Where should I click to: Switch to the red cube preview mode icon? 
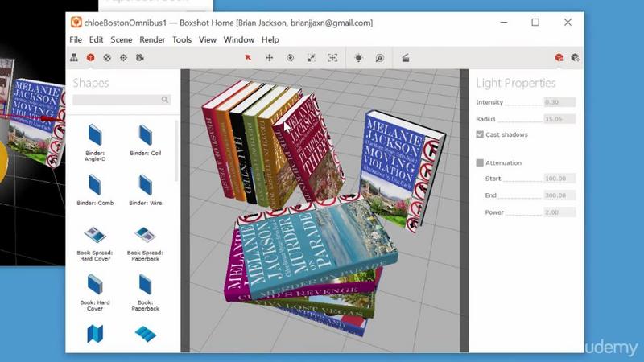[559, 57]
